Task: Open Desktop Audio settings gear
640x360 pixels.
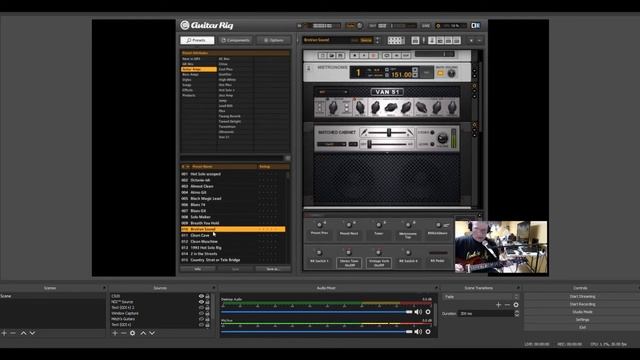Action: [x=428, y=312]
